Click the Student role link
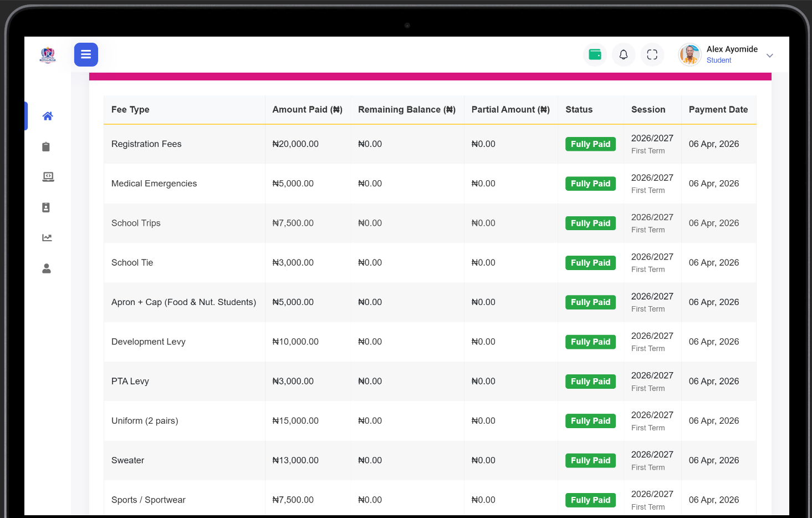The height and width of the screenshot is (518, 812). [x=718, y=60]
